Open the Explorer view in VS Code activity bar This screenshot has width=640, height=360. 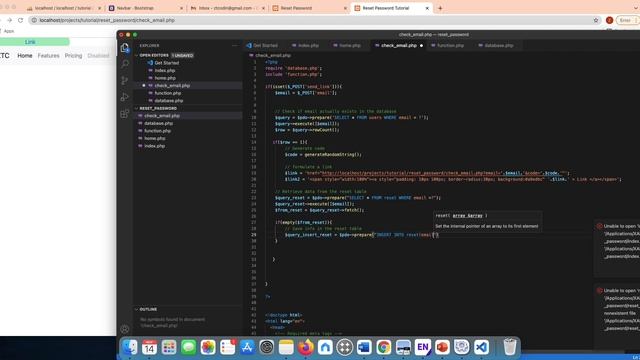(125, 48)
